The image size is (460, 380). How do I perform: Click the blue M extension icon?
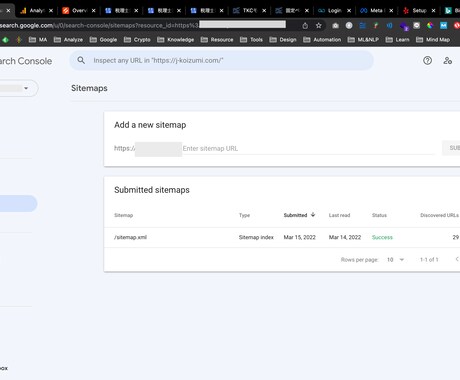pos(443,25)
